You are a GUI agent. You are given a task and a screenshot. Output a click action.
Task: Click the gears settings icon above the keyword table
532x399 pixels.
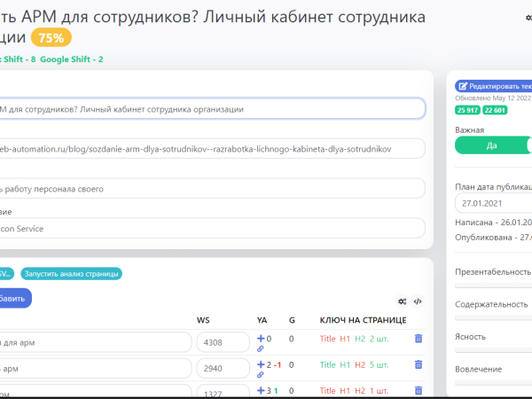click(402, 301)
